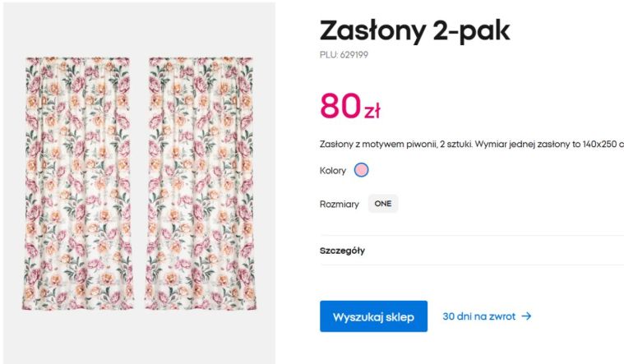Click the gray gap between the two curtains
The width and height of the screenshot is (624, 364).
139,182
